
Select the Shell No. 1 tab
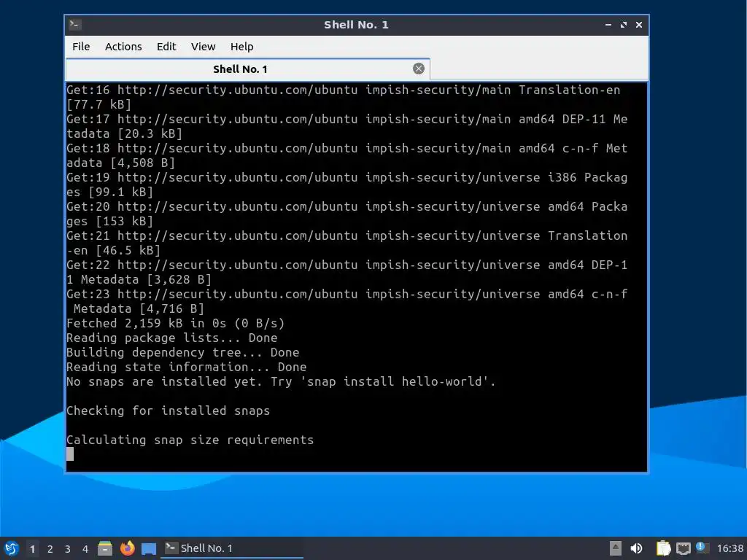247,69
